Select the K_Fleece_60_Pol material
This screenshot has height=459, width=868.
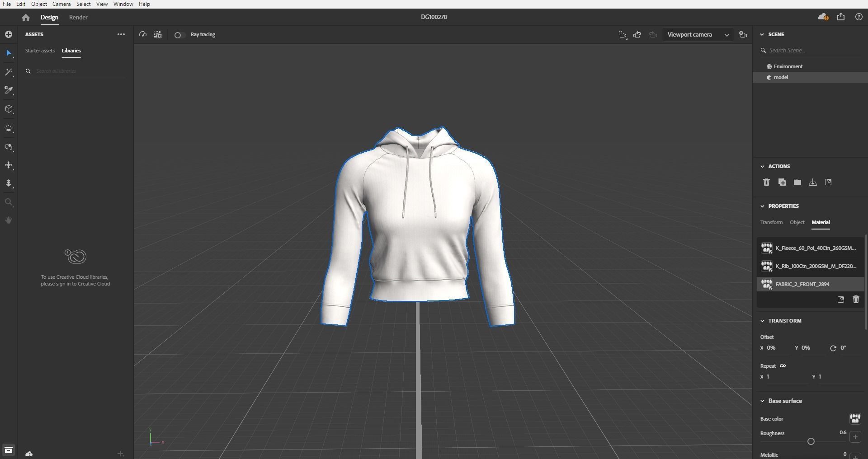tap(810, 248)
